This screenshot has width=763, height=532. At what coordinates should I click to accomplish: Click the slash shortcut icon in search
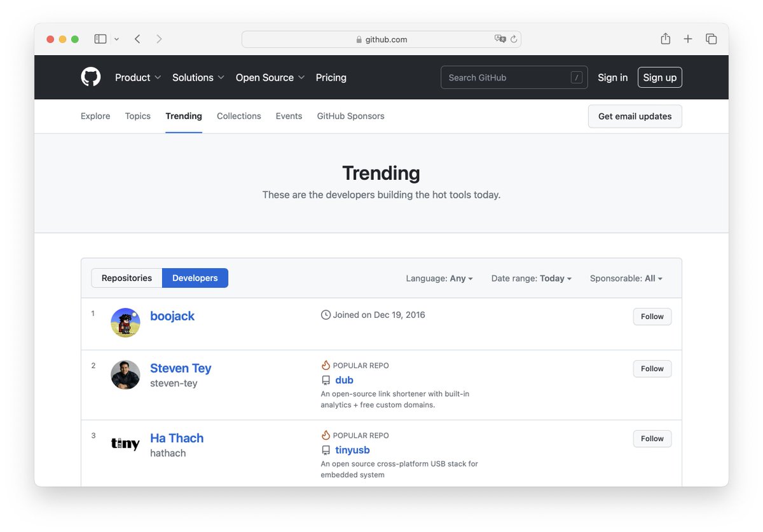click(577, 78)
